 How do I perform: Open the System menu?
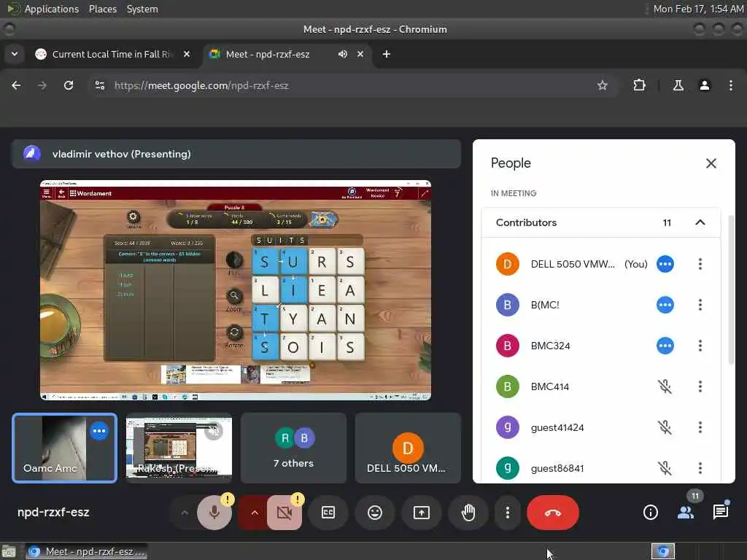142,9
